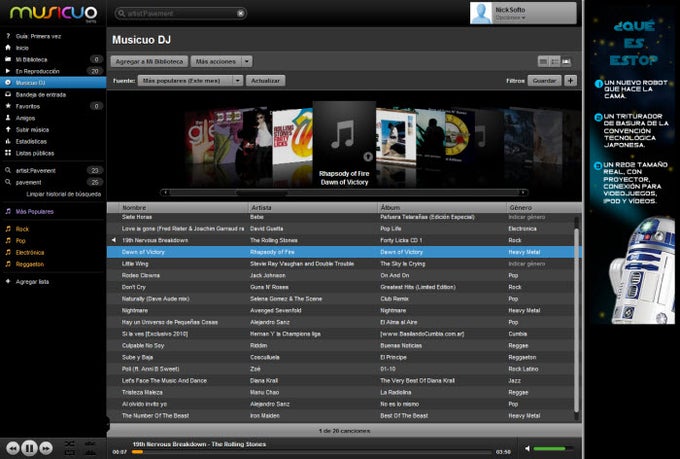680x459 pixels.
Task: Skip to next track button
Action: [46, 448]
